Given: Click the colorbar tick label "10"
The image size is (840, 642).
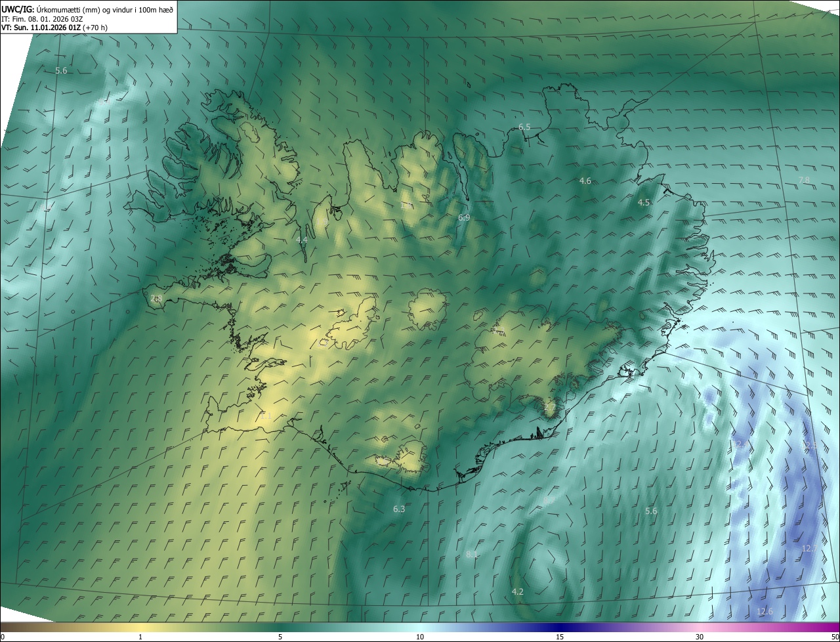Looking at the screenshot, I should [x=420, y=637].
